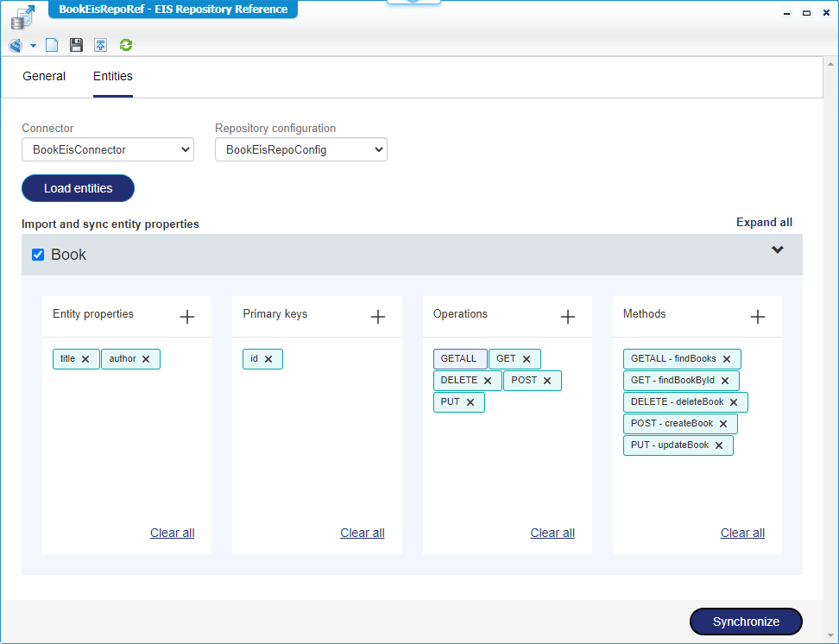Click the New blank document icon
839x644 pixels.
[52, 45]
